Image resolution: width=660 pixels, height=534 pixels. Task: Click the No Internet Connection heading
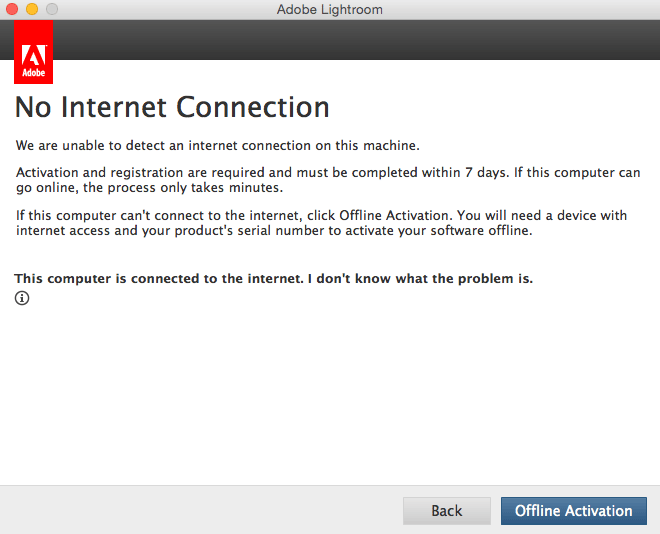click(x=172, y=107)
